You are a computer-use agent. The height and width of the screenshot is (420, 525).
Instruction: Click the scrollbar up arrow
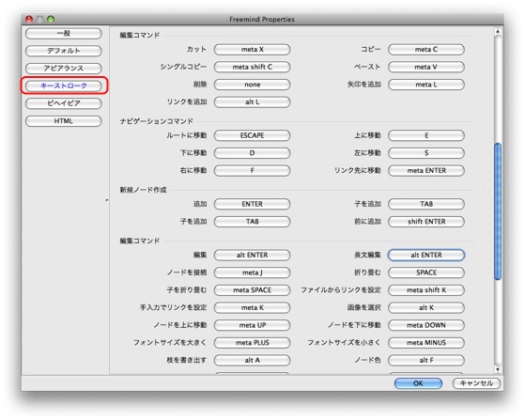click(498, 32)
